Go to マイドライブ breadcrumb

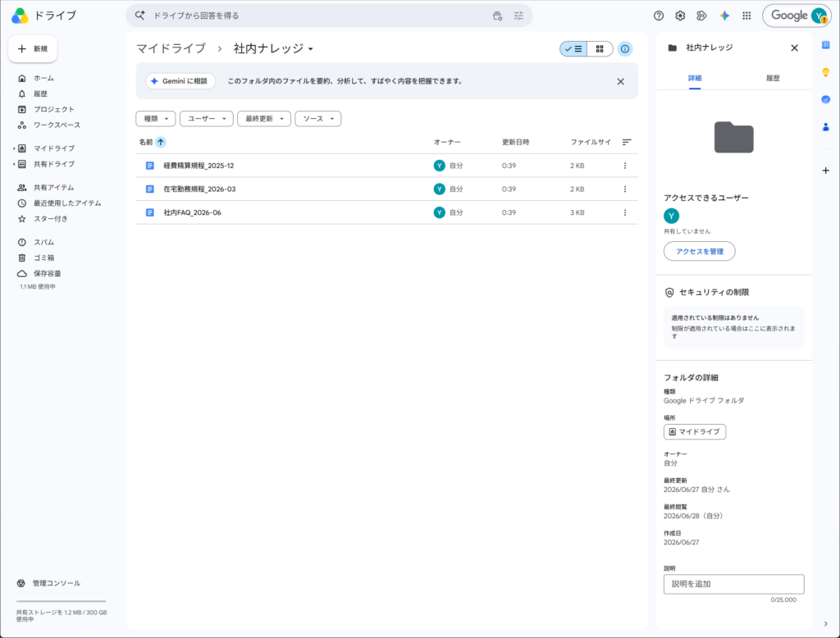coord(171,48)
